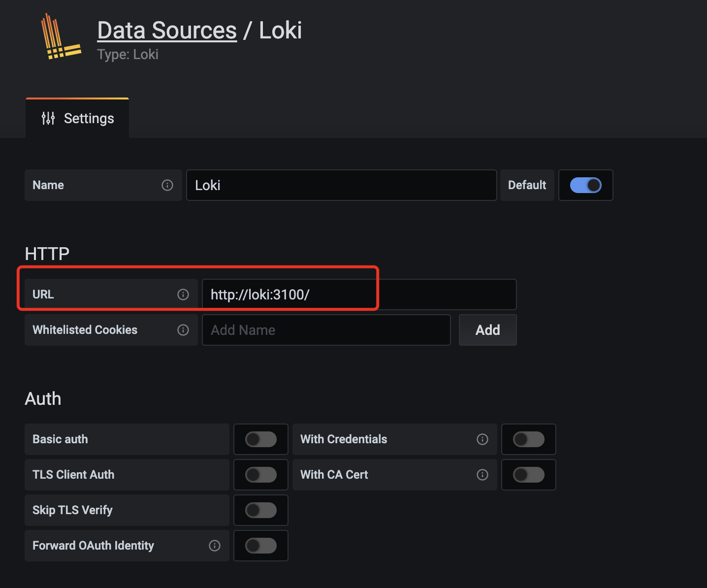Image resolution: width=707 pixels, height=588 pixels.
Task: Open the URL info tooltip icon
Action: click(x=183, y=294)
